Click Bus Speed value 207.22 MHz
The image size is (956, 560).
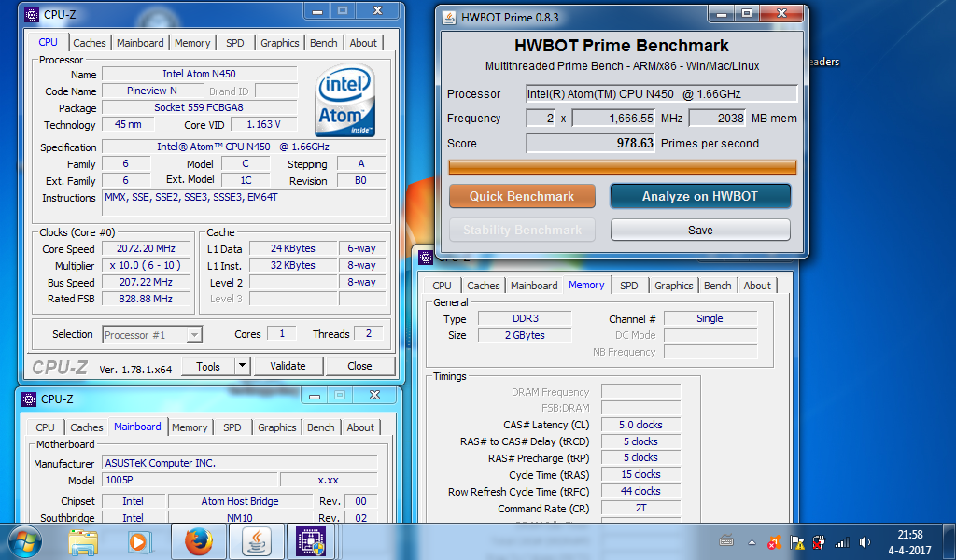point(146,282)
